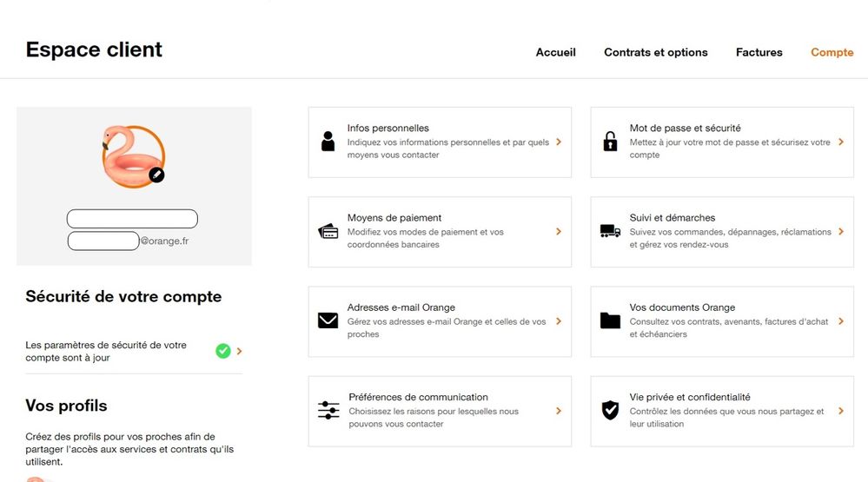This screenshot has width=868, height=482.
Task: Open the Moyens de paiement link
Action: click(x=394, y=218)
